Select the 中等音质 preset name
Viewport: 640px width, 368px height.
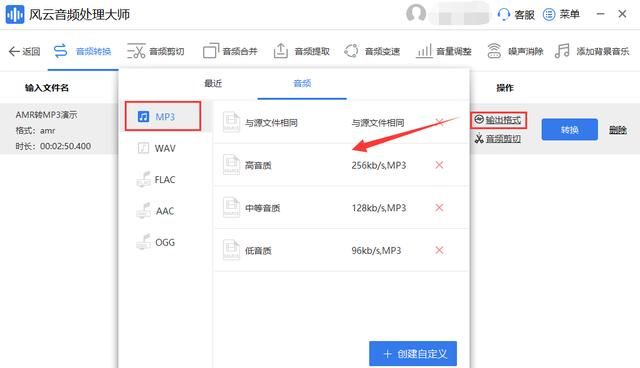pyautogui.click(x=262, y=208)
